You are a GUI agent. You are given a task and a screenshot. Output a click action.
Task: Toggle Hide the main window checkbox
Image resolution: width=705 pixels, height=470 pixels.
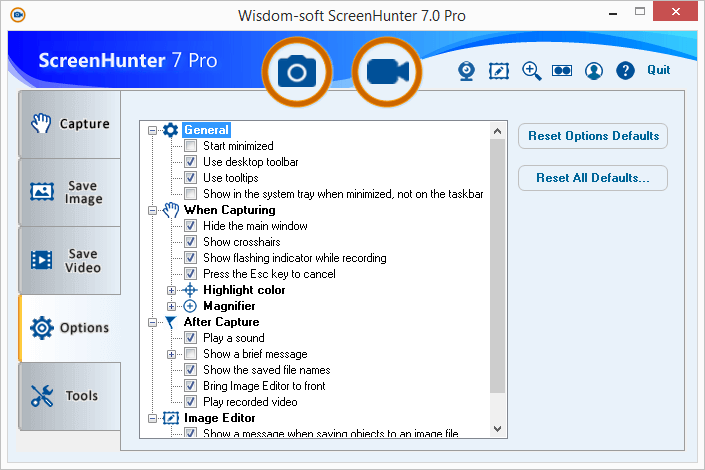coord(191,226)
